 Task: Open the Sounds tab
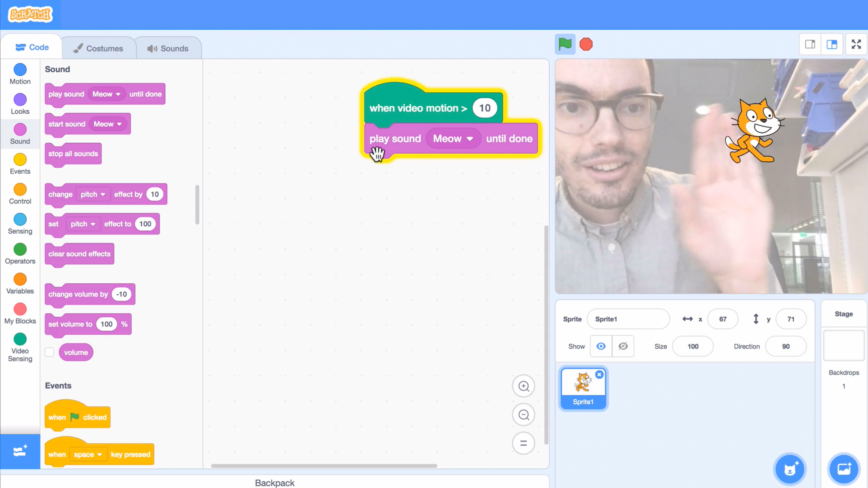(168, 49)
